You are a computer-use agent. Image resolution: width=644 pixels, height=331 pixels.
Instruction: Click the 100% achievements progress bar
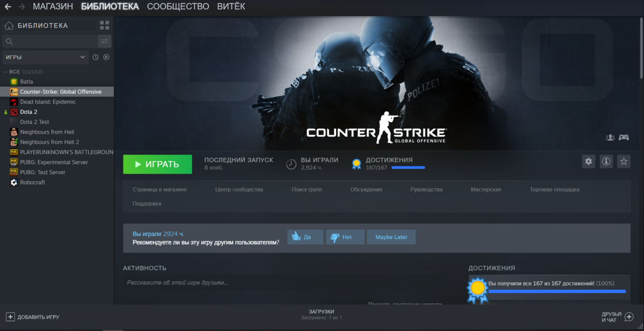point(557,291)
